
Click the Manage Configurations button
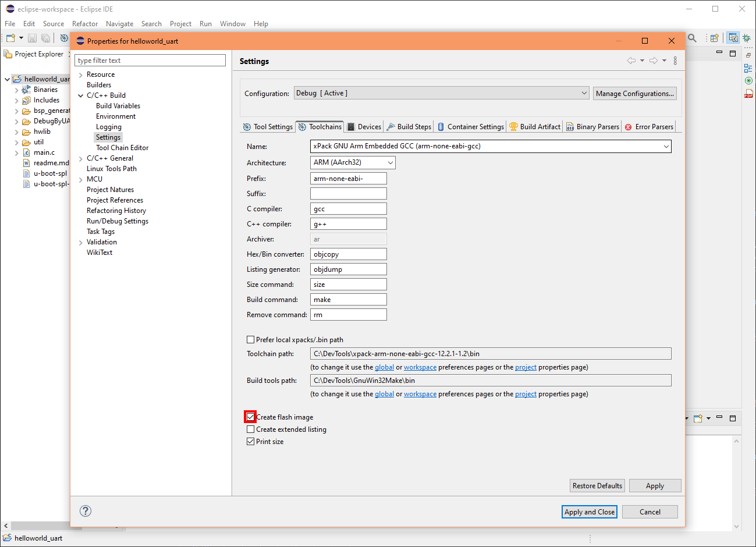pos(634,93)
